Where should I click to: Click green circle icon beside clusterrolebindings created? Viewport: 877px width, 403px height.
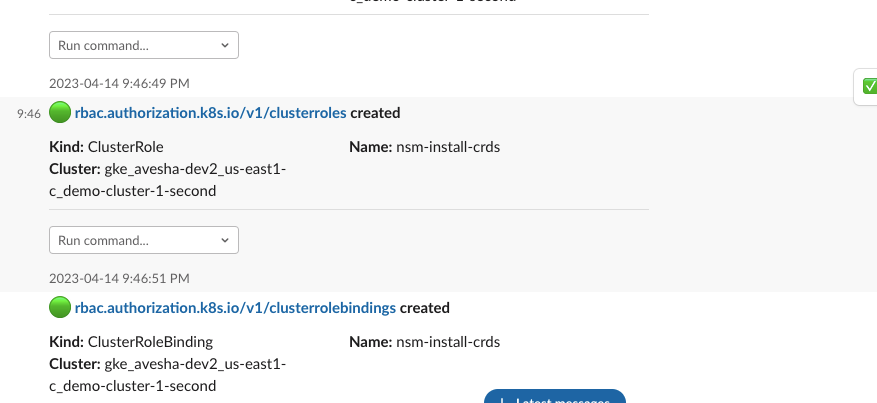tap(60, 307)
